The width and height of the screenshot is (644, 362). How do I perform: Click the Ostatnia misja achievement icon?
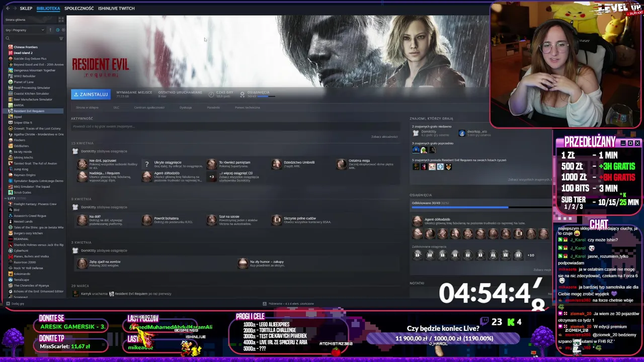(342, 164)
